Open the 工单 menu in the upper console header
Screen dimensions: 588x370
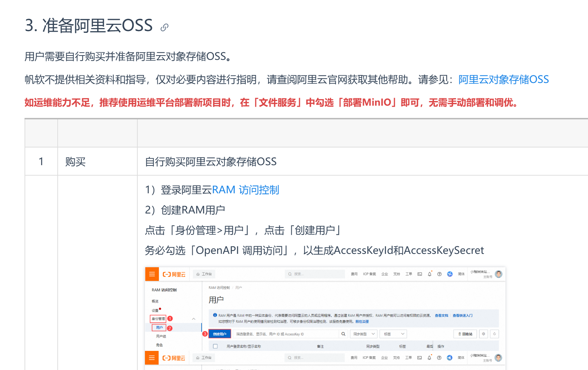coord(408,274)
